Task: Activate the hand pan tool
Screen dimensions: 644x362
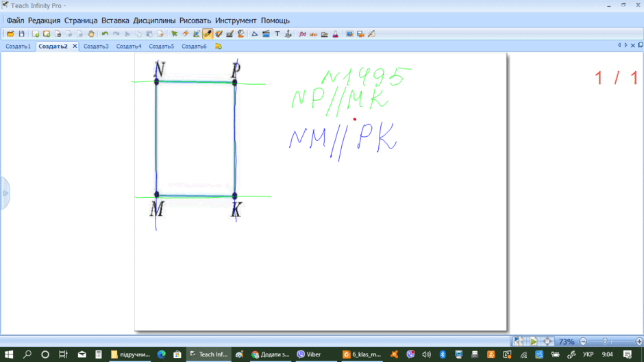Action: click(90, 34)
